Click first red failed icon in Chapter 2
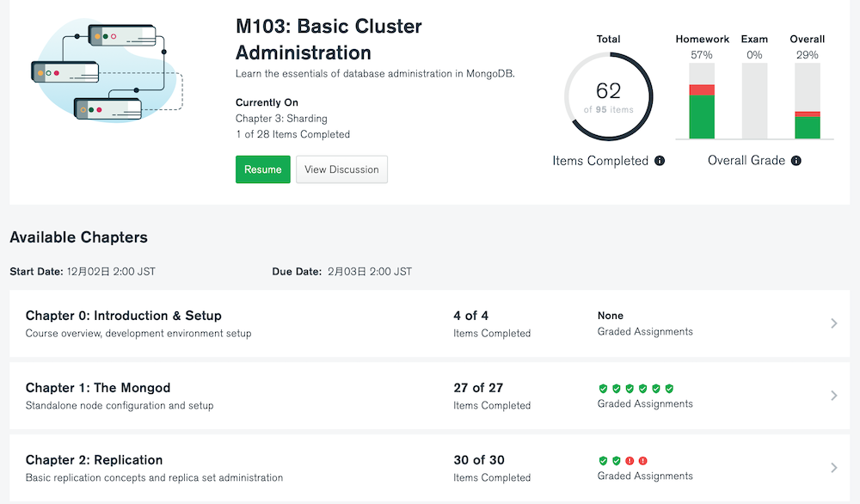860x504 pixels. coord(630,461)
